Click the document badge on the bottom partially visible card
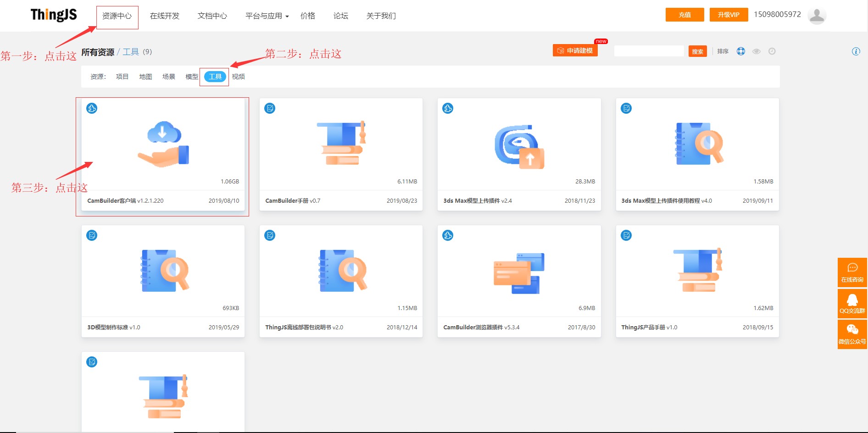This screenshot has height=433, width=868. tap(92, 362)
